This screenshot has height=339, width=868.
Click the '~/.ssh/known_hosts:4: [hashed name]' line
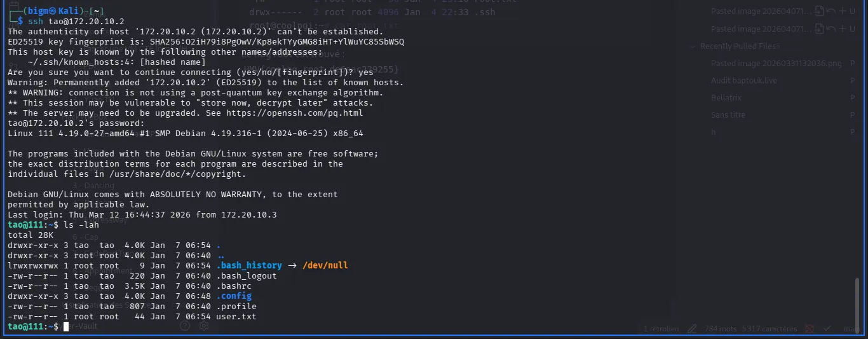coord(117,62)
